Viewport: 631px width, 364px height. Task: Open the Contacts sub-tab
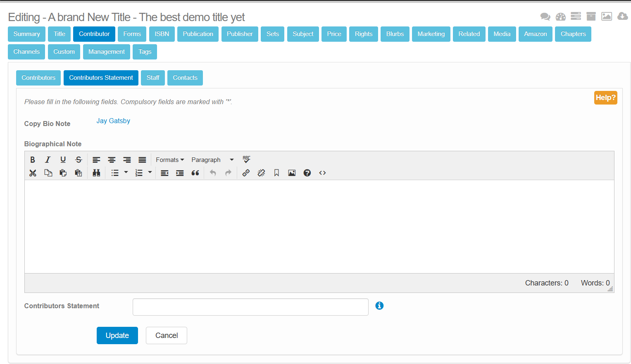click(x=185, y=78)
